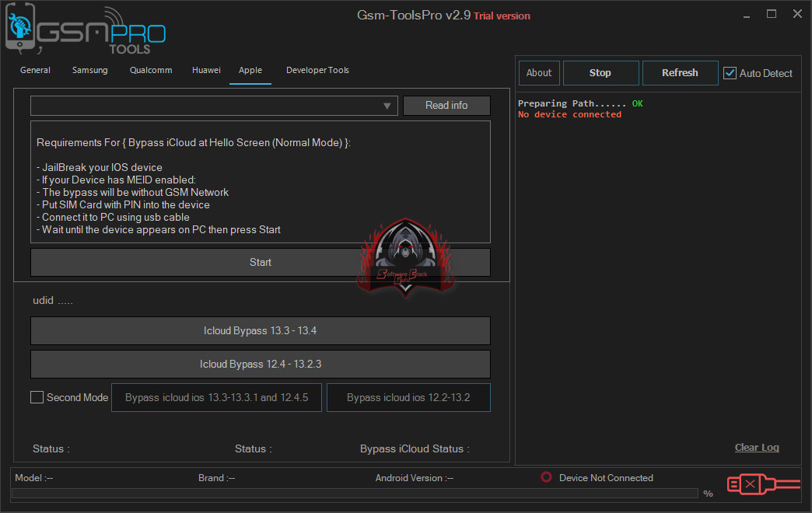Image resolution: width=812 pixels, height=513 pixels.
Task: Click the 'Trial version' title text
Action: 502,16
